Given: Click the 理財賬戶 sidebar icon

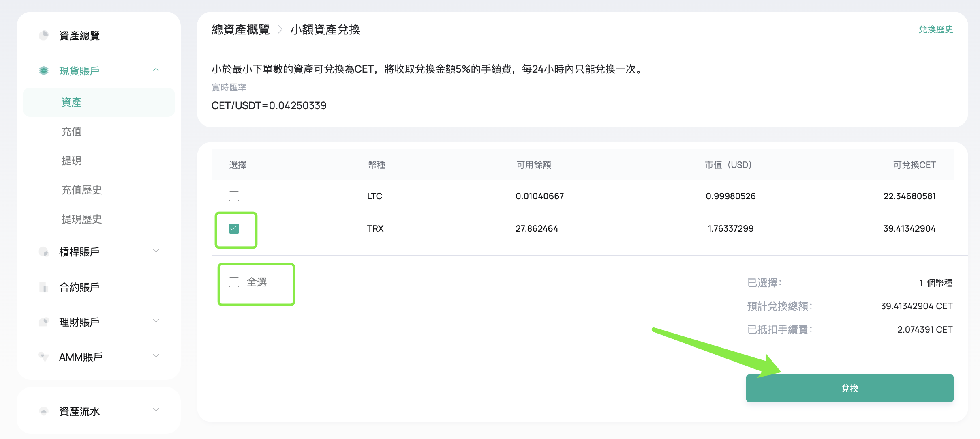Looking at the screenshot, I should point(44,322).
